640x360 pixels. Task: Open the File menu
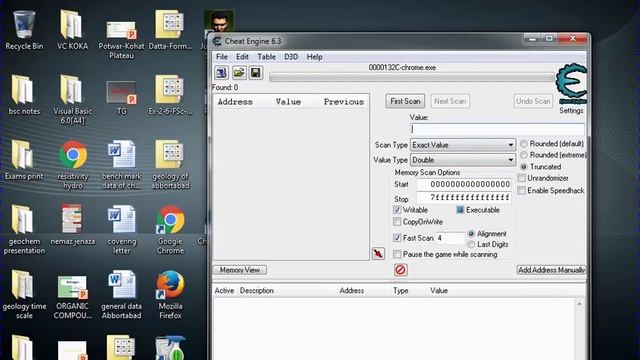[x=222, y=57]
